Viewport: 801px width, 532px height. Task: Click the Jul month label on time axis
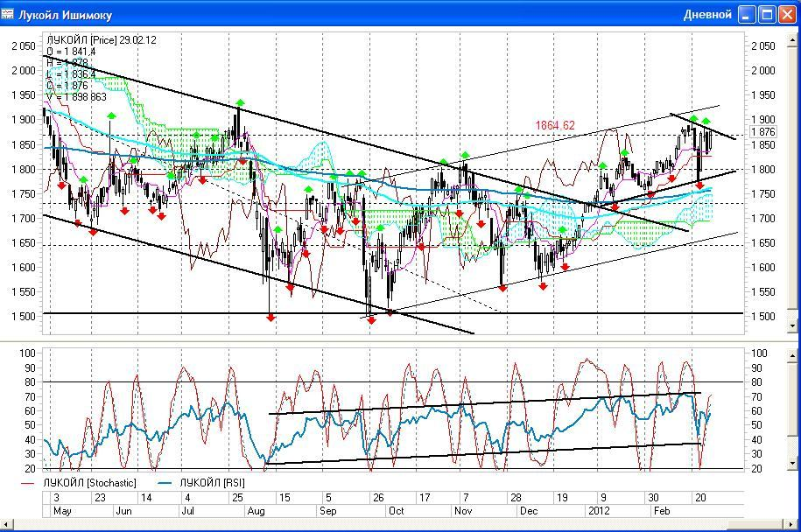(188, 510)
